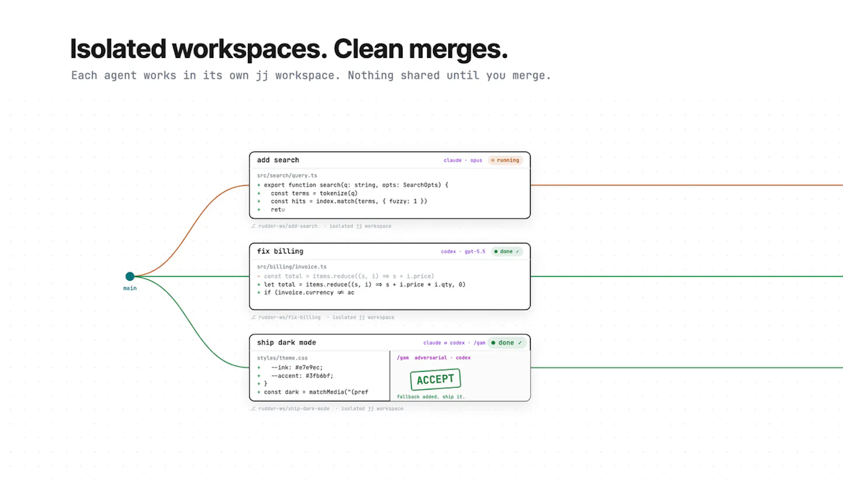
Task: Click the 'if (invoice.currency' diff line
Action: coord(306,292)
